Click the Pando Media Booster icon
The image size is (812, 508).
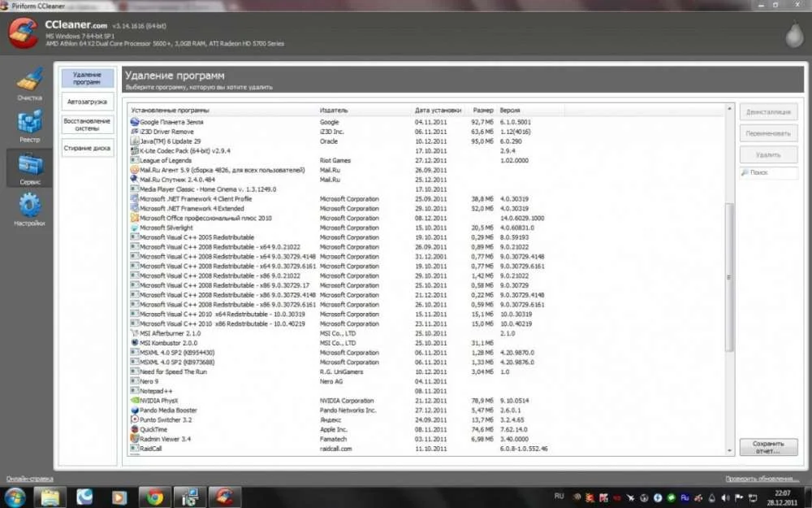(135, 410)
